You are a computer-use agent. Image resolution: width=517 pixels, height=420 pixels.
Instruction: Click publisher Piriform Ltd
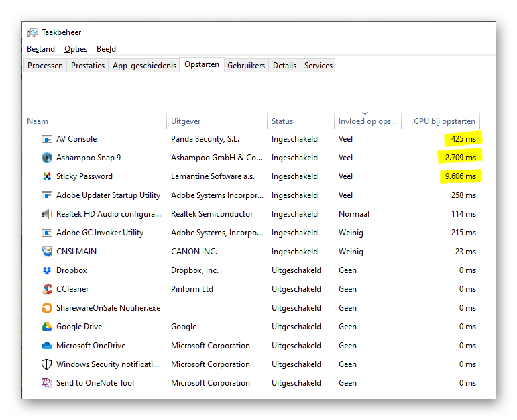pyautogui.click(x=192, y=289)
